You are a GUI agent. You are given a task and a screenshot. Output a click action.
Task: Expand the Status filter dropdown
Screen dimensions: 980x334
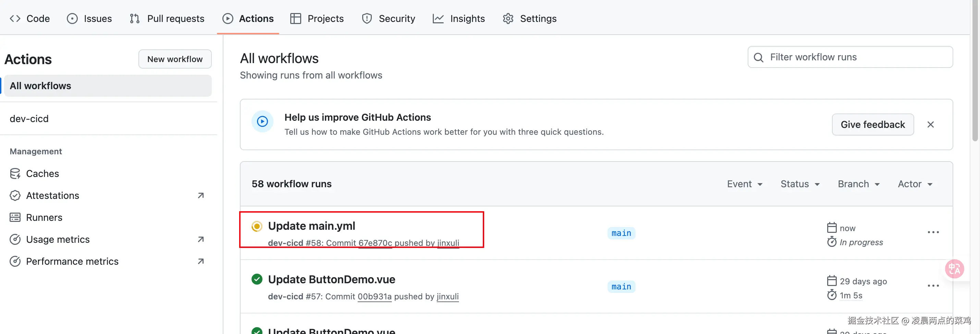coord(800,184)
